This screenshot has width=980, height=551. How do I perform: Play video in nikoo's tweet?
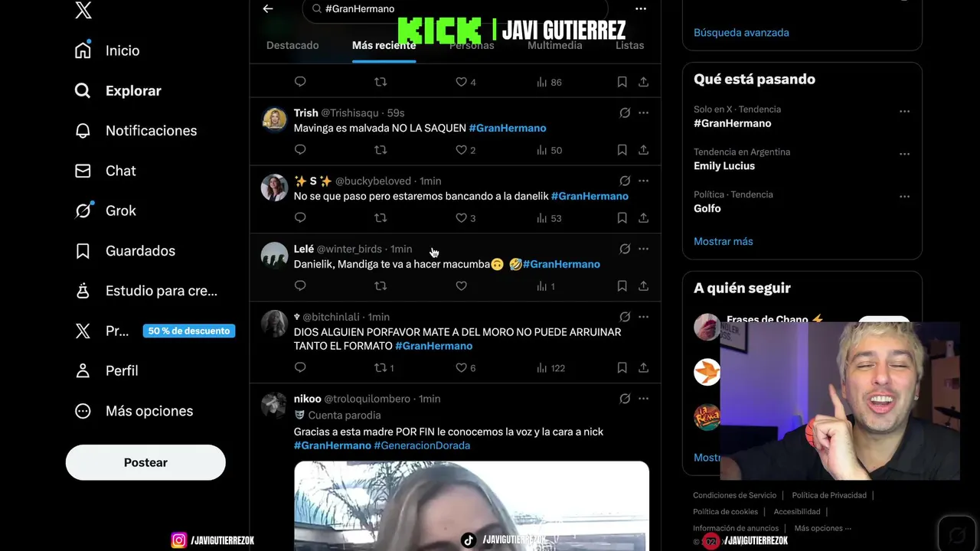pyautogui.click(x=472, y=506)
